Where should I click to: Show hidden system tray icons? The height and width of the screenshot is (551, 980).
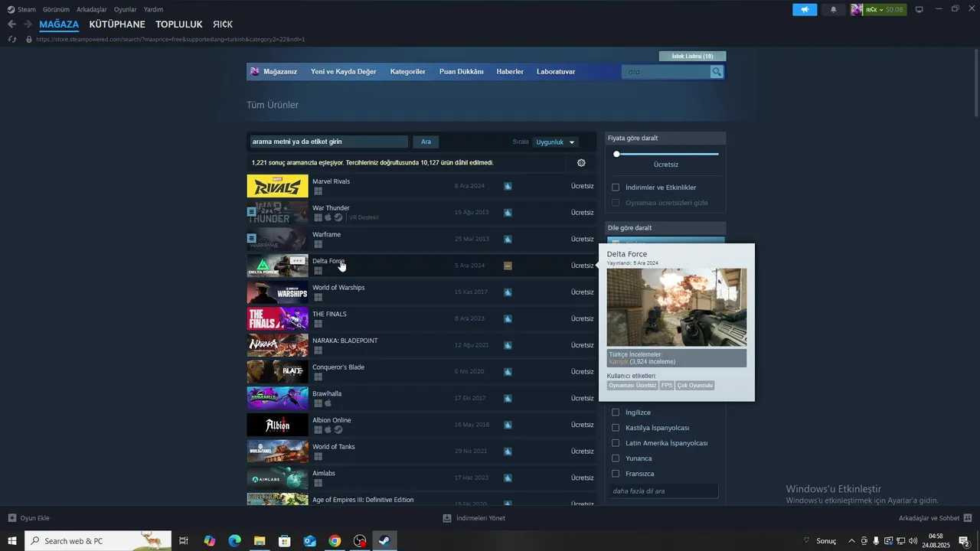(x=851, y=541)
